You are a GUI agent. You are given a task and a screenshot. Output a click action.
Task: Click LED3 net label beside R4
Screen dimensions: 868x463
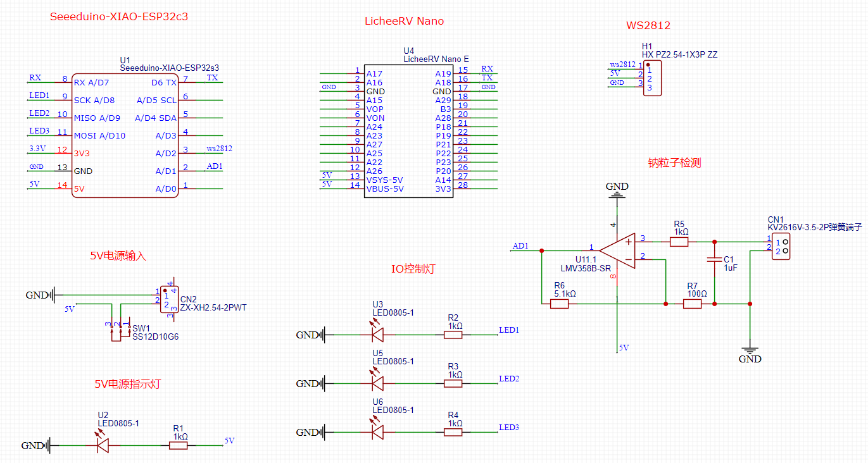[x=509, y=428]
